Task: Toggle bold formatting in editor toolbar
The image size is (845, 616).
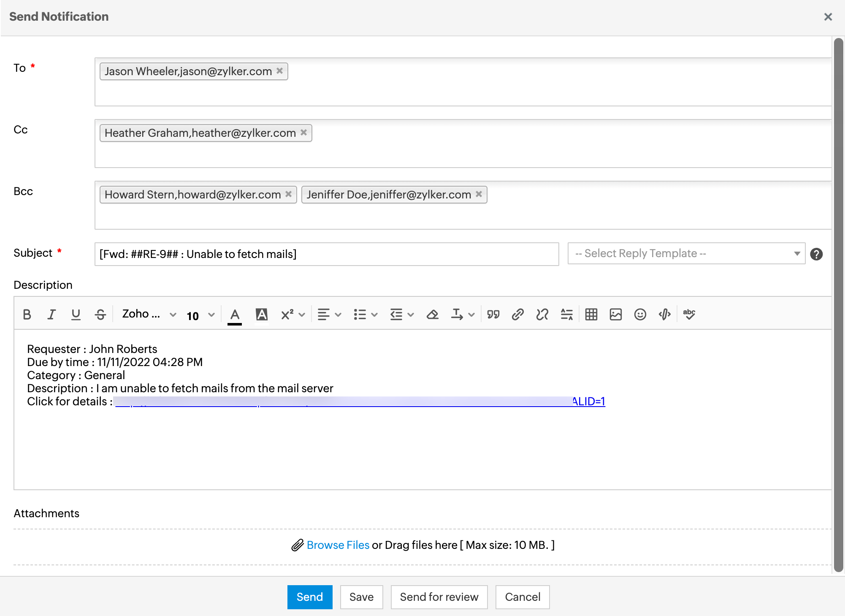Action: click(x=27, y=315)
